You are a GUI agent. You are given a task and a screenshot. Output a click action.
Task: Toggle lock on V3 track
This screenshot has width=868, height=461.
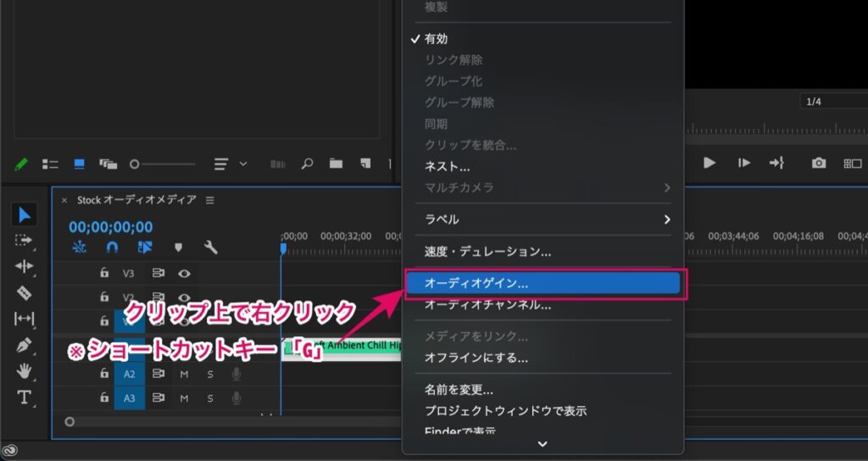[x=104, y=273]
